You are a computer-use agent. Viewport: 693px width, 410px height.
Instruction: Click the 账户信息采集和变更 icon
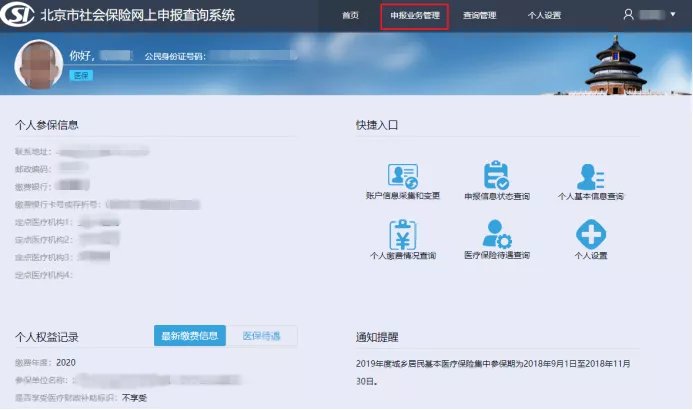point(402,177)
